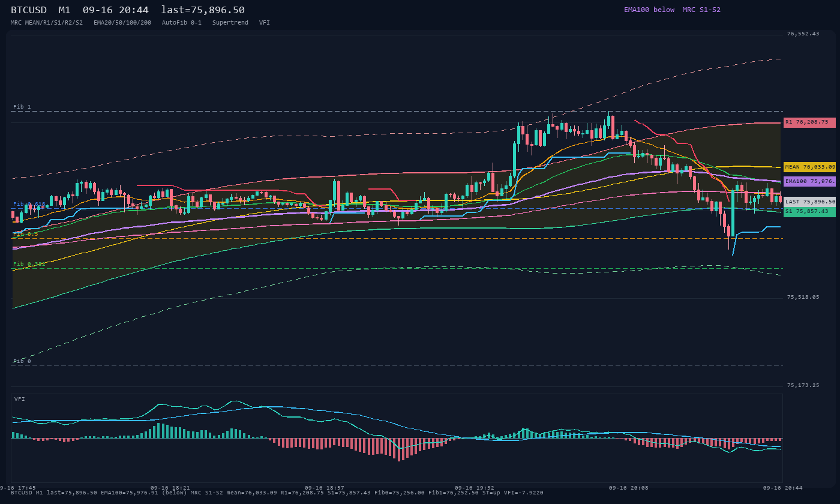Click the EMA100 price label
Screen dimensions: 840x504
coord(809,181)
